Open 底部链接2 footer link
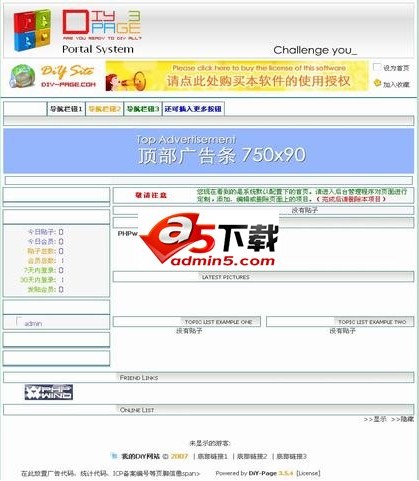 pyautogui.click(x=252, y=456)
